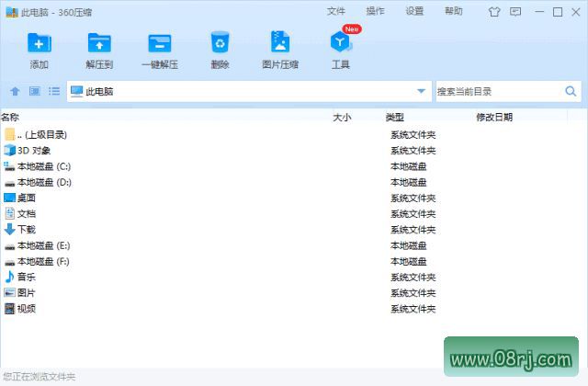Select the 音乐 entry name

pos(27,278)
